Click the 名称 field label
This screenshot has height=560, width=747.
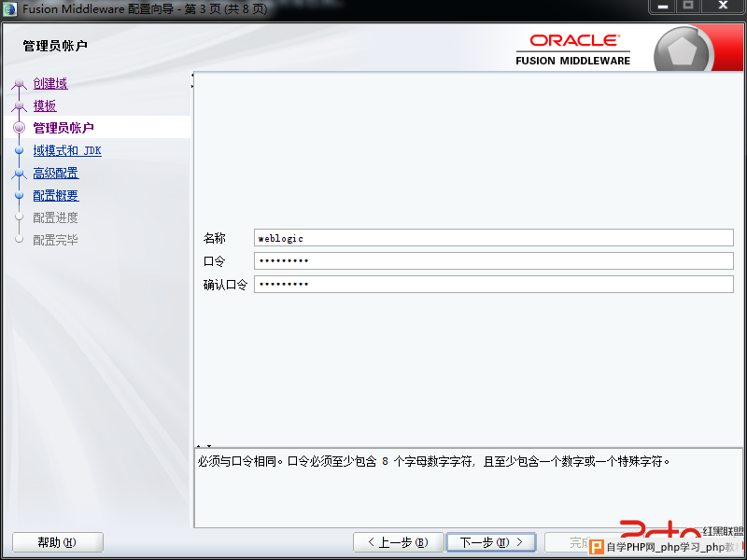pos(215,238)
